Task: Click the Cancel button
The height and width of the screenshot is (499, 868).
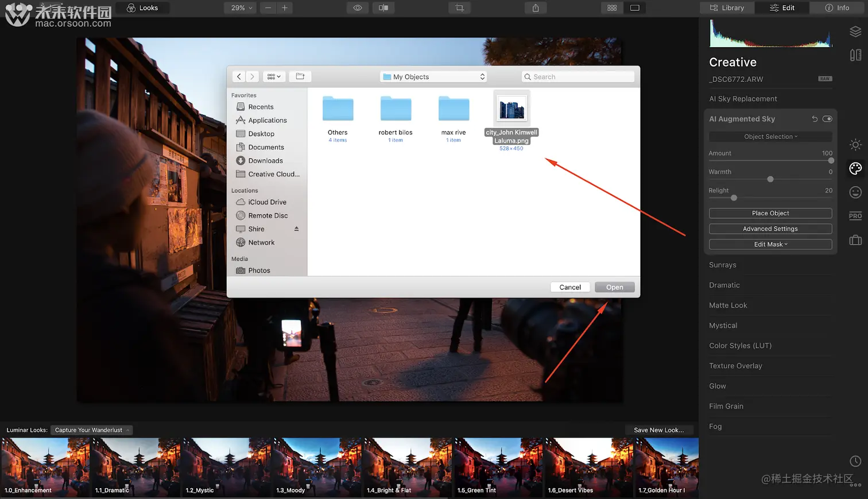Action: [570, 287]
